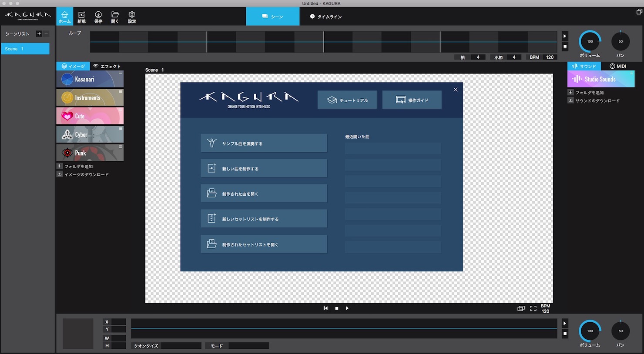Click the 保存 save icon
Image resolution: width=644 pixels, height=354 pixels.
[98, 17]
